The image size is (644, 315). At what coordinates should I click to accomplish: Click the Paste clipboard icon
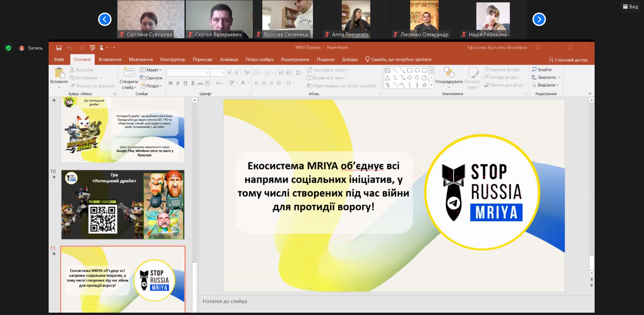(x=59, y=73)
